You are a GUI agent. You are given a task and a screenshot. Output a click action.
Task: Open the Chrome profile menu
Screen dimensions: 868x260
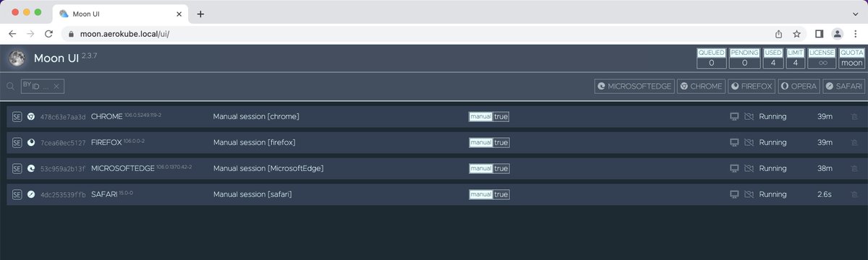pos(837,34)
